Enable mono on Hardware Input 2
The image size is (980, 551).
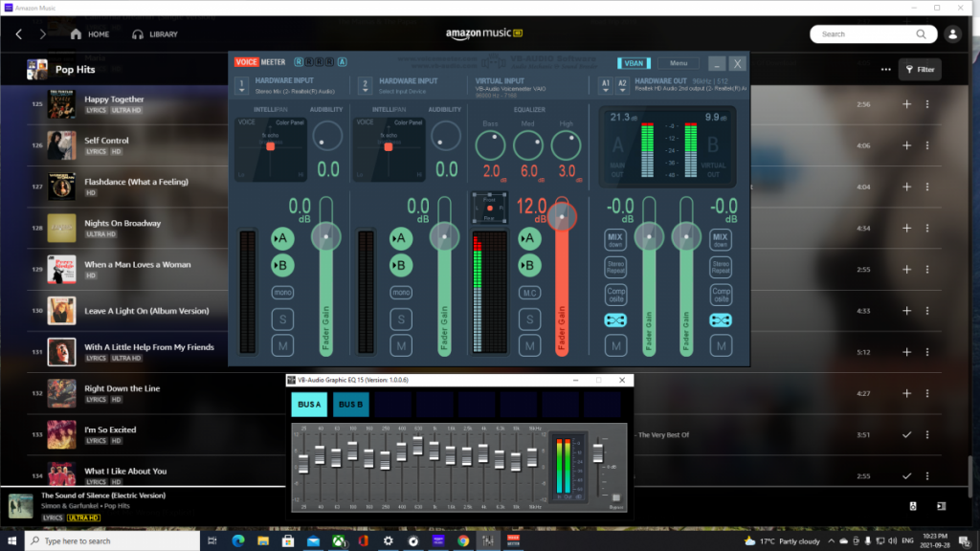click(401, 293)
